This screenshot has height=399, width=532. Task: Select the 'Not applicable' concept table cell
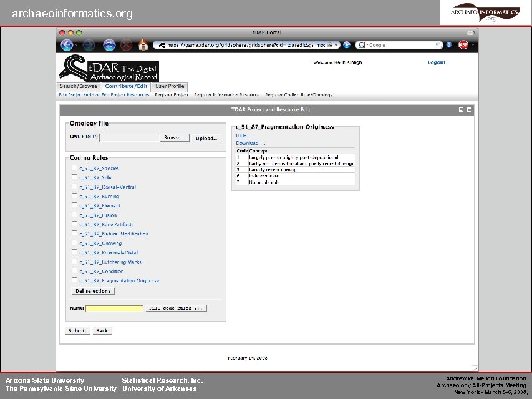click(x=302, y=182)
